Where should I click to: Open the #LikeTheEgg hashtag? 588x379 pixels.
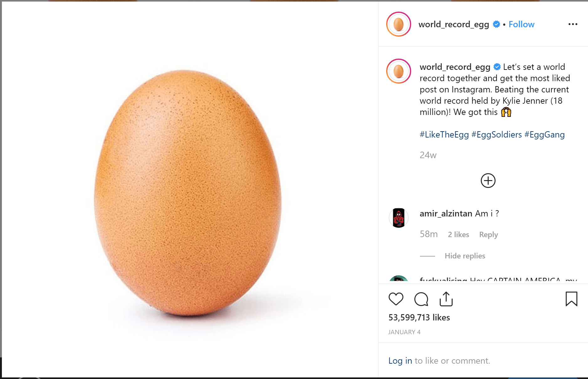[x=444, y=135]
